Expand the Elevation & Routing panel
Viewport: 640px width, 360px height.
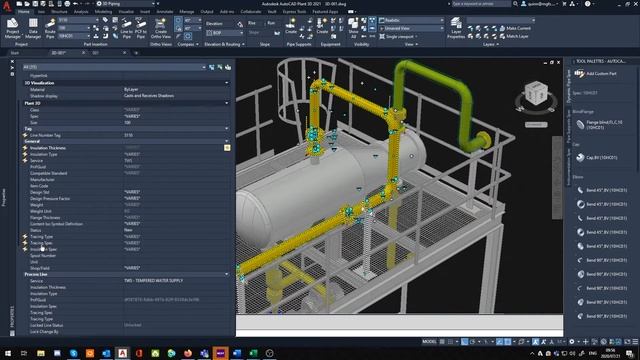pyautogui.click(x=224, y=44)
